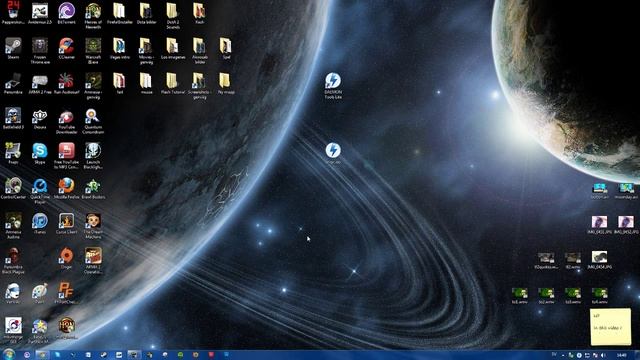Viewport: 640px width, 360px height.
Task: Open the Spel folder
Action: [x=225, y=49]
